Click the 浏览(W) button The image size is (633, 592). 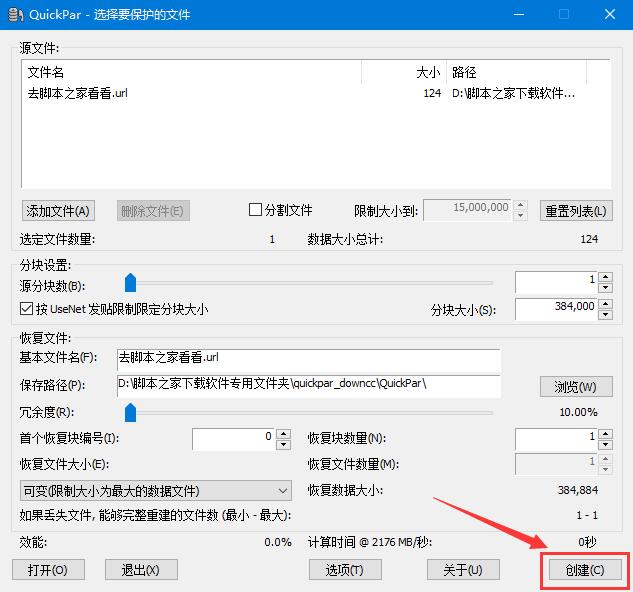pos(576,387)
